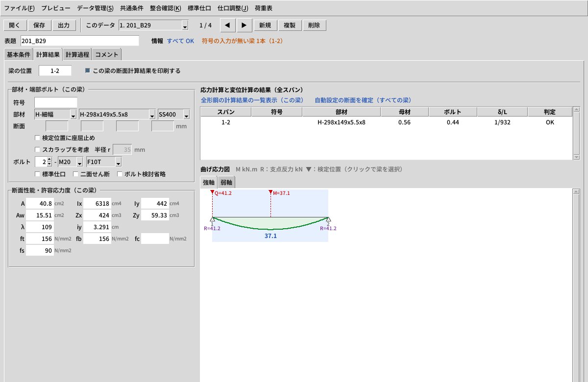Click support triangle at node 2
This screenshot has width=588, height=382.
click(x=328, y=219)
